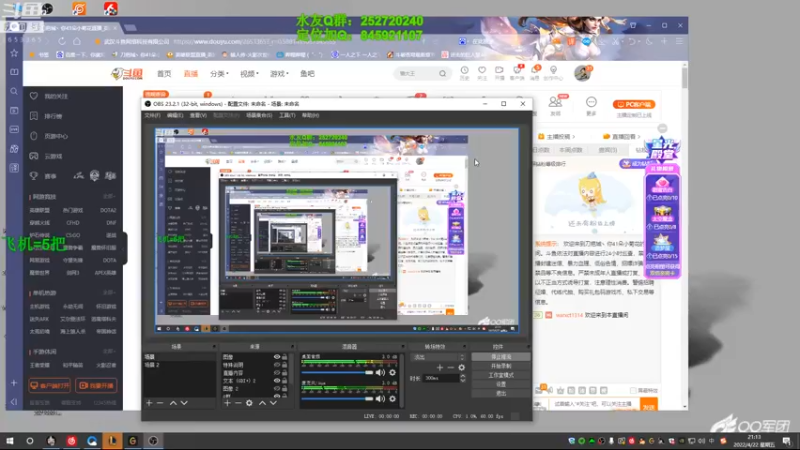Expand the 直播回看 section arrow
The image size is (800, 450).
639,137
